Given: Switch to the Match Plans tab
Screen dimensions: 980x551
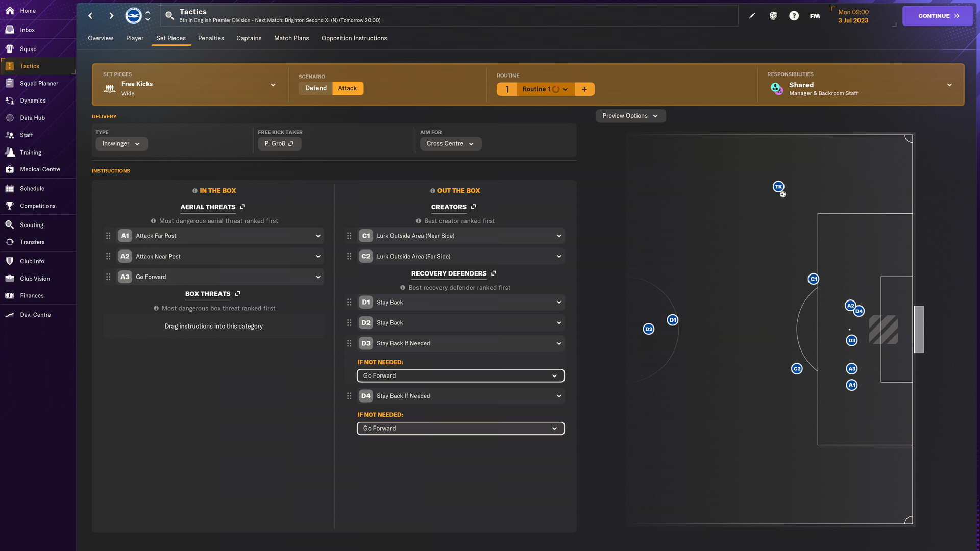Looking at the screenshot, I should pyautogui.click(x=291, y=38).
